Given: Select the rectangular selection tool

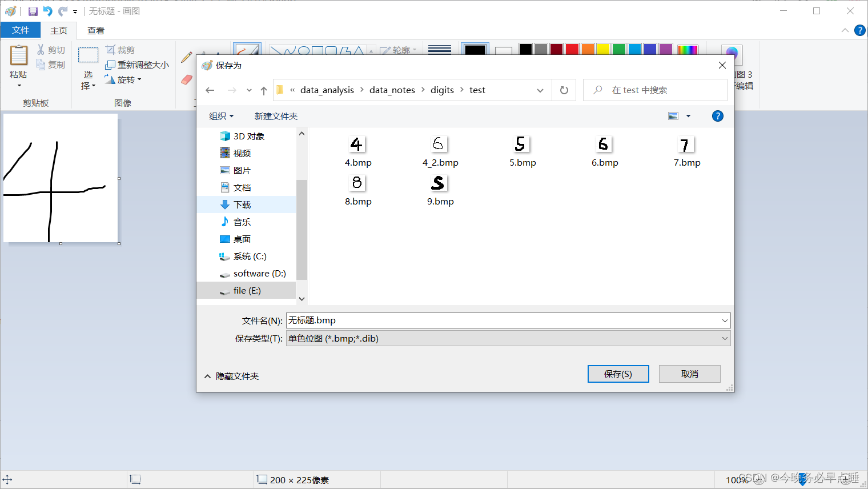Looking at the screenshot, I should click(x=88, y=55).
